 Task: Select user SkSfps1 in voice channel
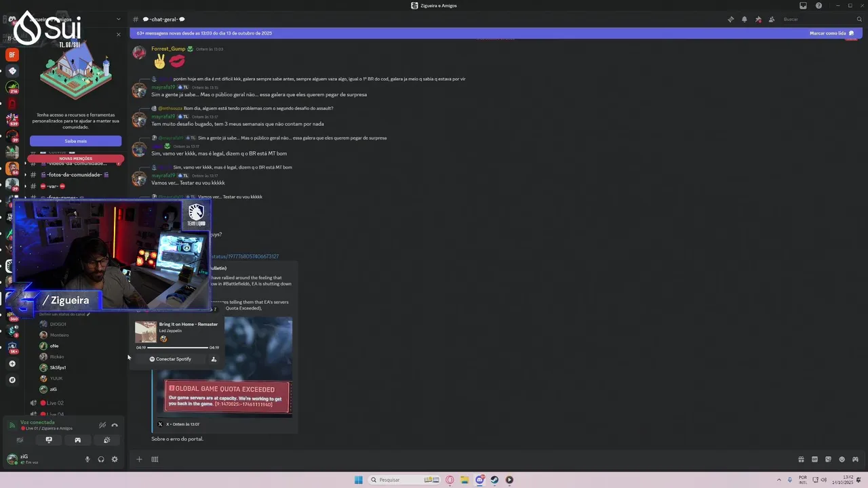tap(58, 367)
